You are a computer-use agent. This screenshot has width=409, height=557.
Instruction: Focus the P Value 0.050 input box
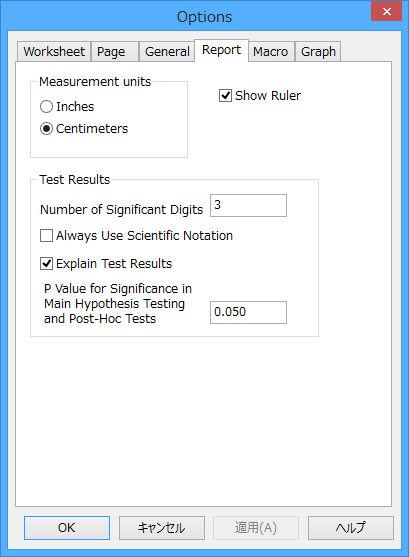[x=248, y=312]
